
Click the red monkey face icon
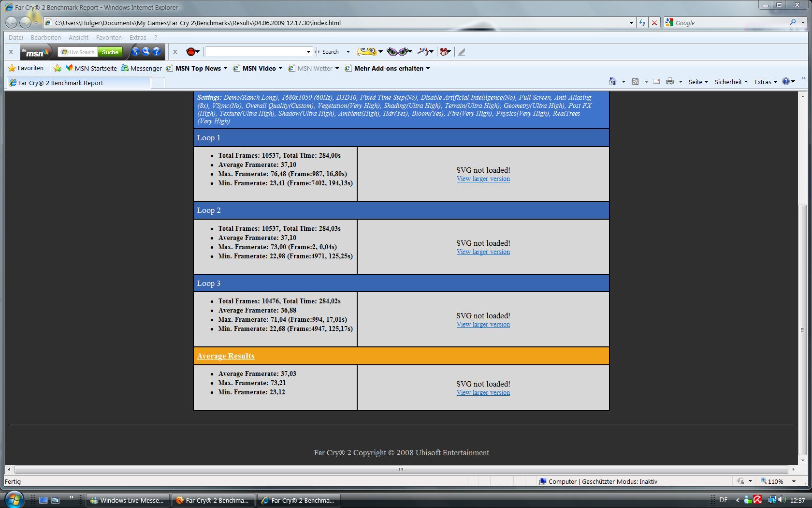pyautogui.click(x=191, y=52)
